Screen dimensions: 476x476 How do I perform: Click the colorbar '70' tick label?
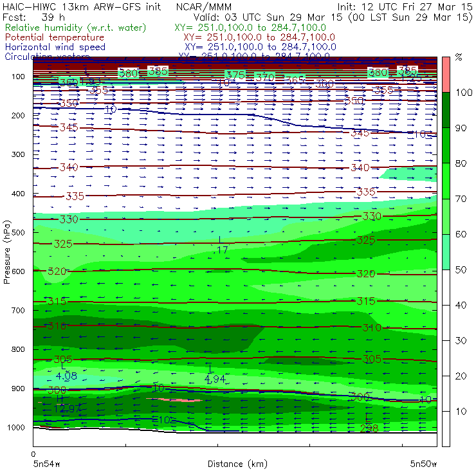pos(461,199)
